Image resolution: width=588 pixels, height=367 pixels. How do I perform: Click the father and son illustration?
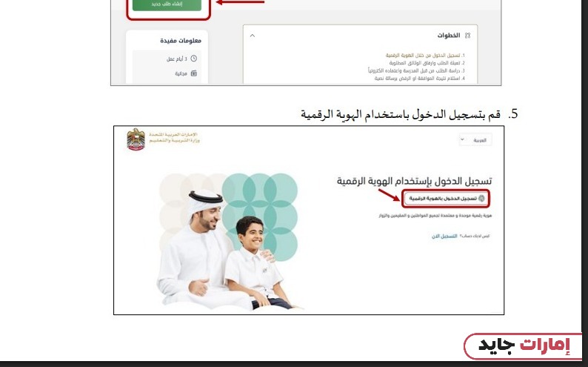[228, 242]
